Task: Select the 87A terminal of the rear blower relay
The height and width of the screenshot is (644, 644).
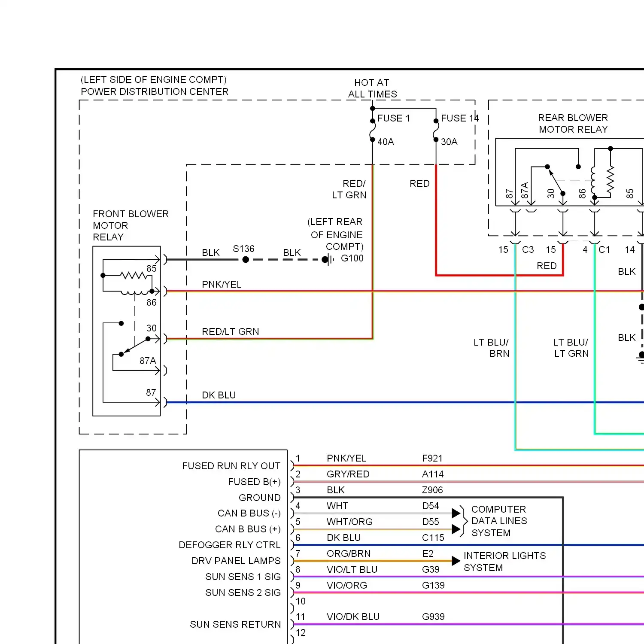Action: 525,190
